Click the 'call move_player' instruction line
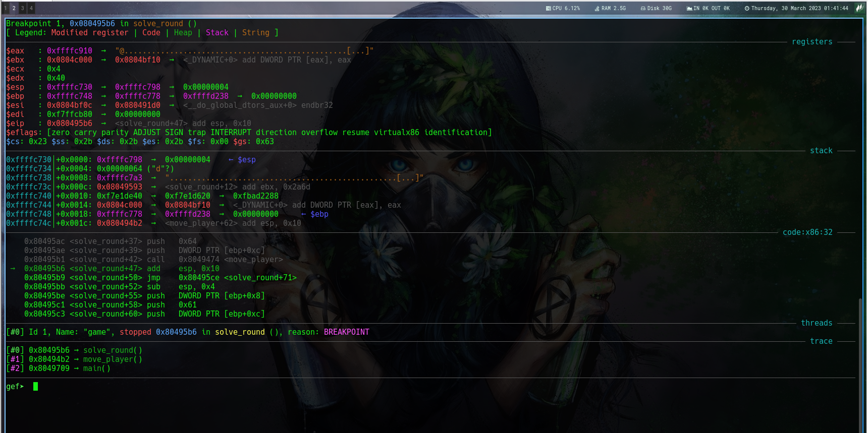The image size is (868, 433). click(x=153, y=260)
